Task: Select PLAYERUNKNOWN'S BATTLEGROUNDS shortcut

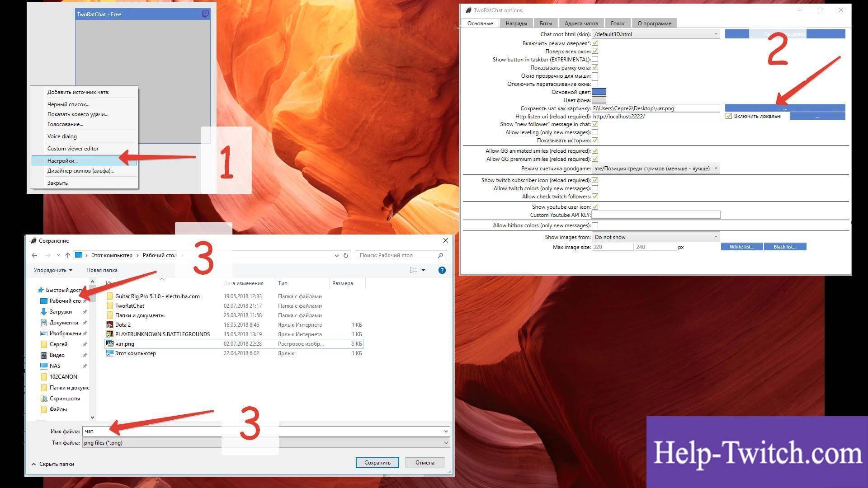Action: [x=162, y=334]
